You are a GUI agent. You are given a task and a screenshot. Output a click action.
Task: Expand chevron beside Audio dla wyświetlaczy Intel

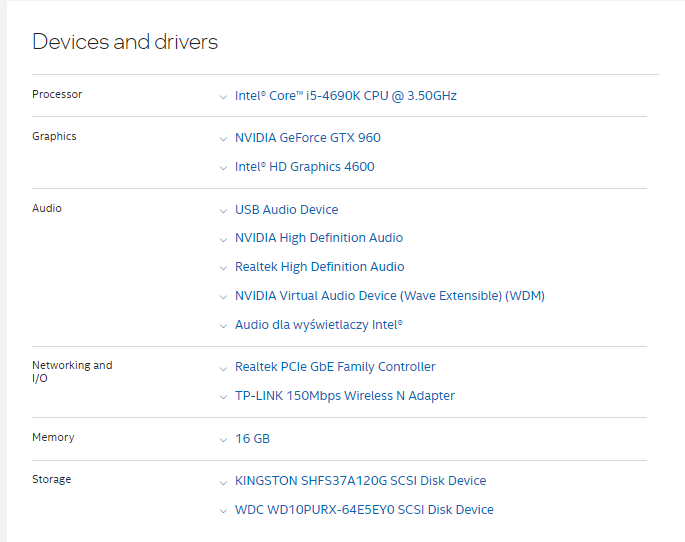tap(223, 326)
